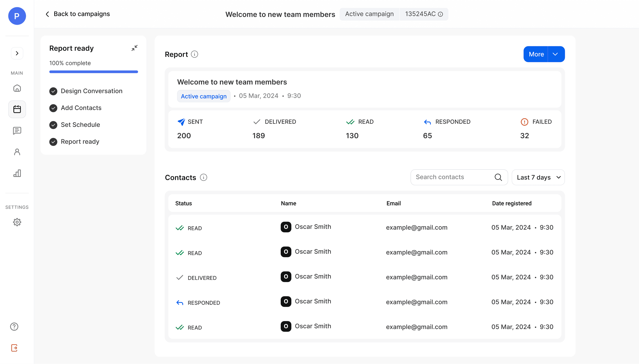Click the Delivered checkmark icon in stats
The height and width of the screenshot is (364, 639).
257,122
